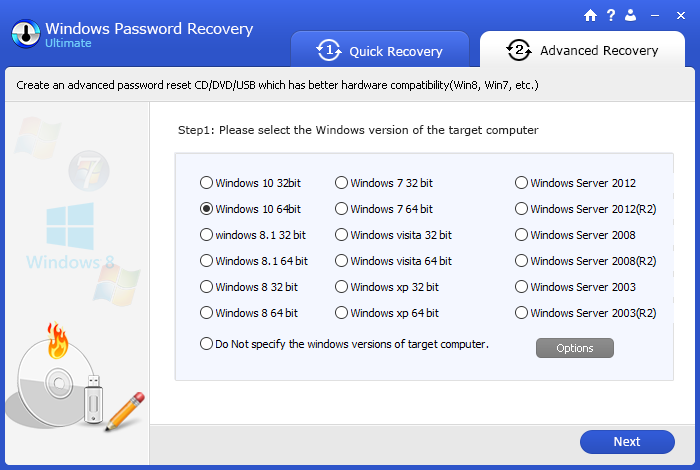Click the Windows 8 logo in sidebar
The image size is (700, 470).
[x=70, y=237]
